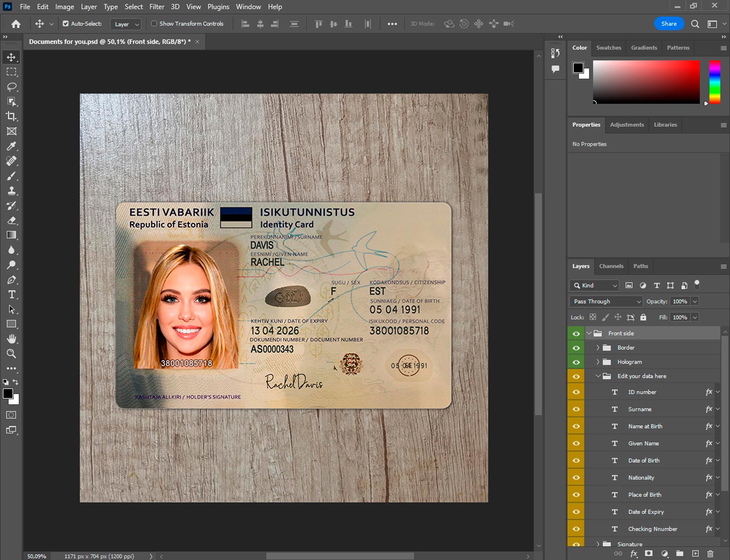Image resolution: width=730 pixels, height=560 pixels.
Task: Pick the Eyedropper tool
Action: click(12, 146)
